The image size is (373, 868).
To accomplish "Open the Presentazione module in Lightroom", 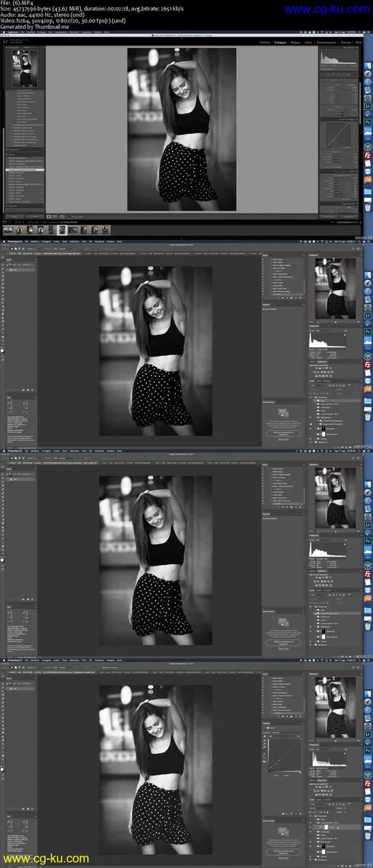I will pos(326,43).
